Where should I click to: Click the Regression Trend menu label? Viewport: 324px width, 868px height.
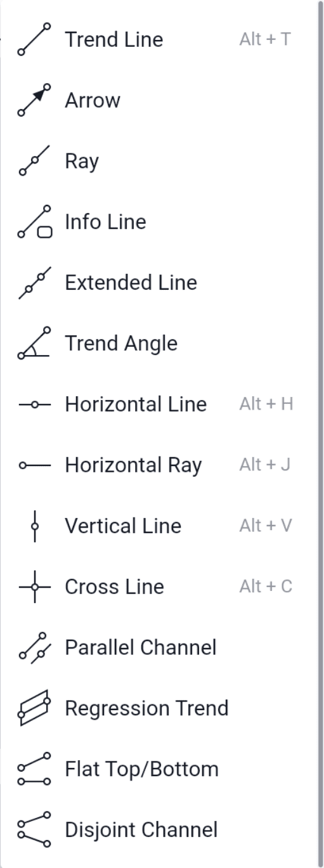[146, 709]
